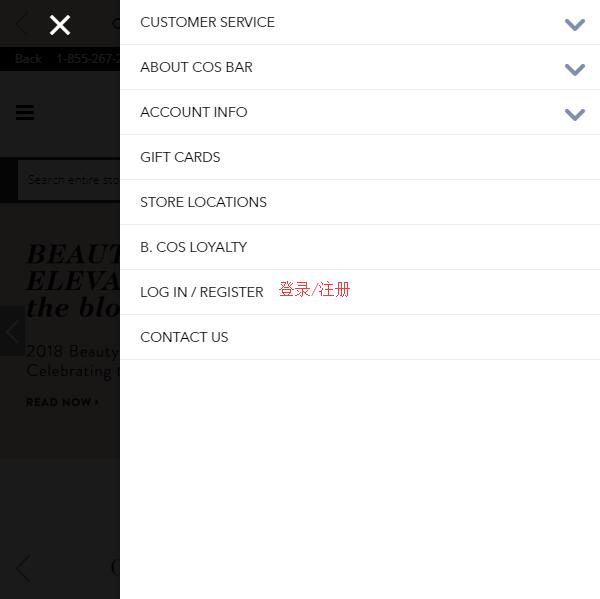Click the dimmed phone number in top bar

pyautogui.click(x=88, y=59)
